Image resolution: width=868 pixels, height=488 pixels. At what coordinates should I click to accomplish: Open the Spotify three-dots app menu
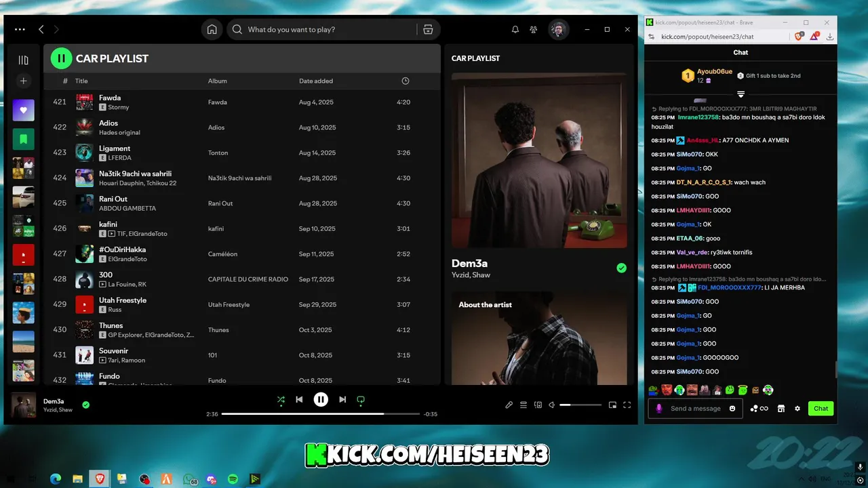click(20, 30)
